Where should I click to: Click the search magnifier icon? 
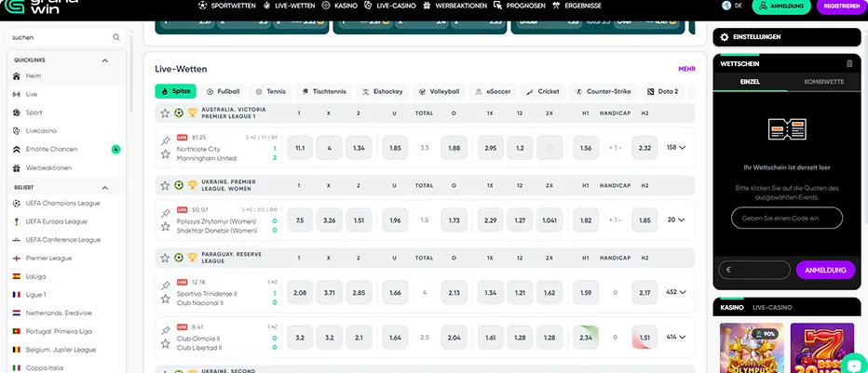[x=116, y=37]
